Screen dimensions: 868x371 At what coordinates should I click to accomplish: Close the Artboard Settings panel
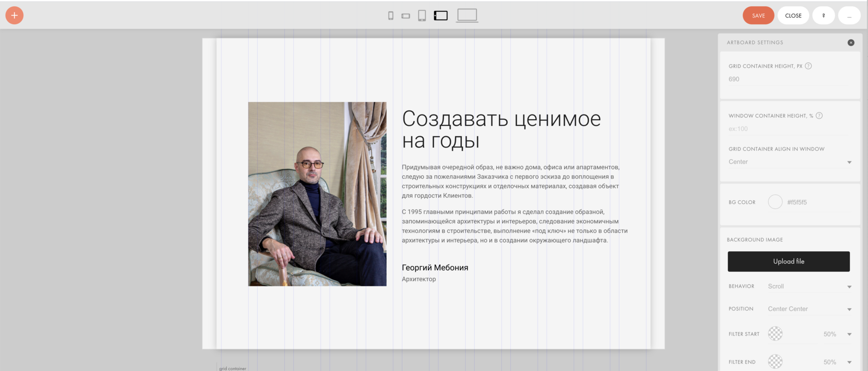click(x=851, y=42)
